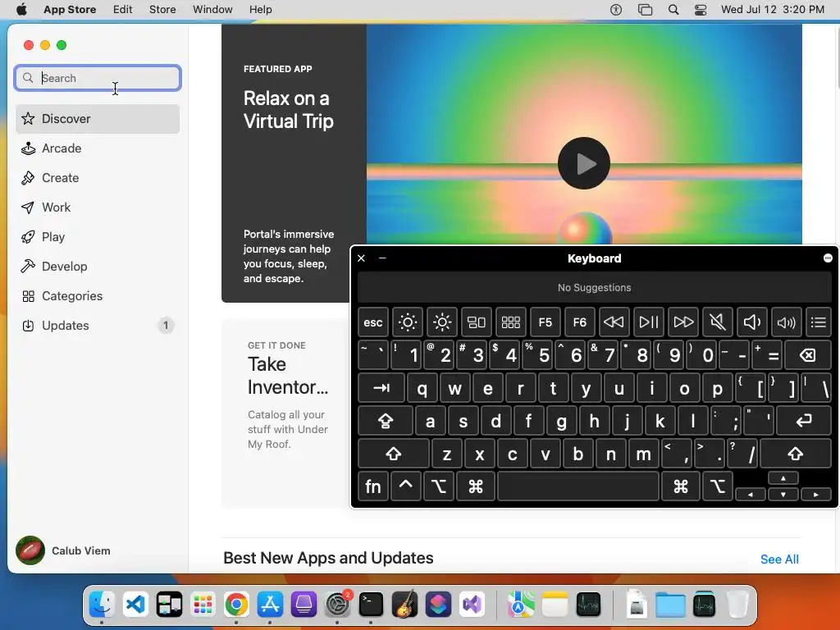Click the fast-forward media key

pos(683,322)
